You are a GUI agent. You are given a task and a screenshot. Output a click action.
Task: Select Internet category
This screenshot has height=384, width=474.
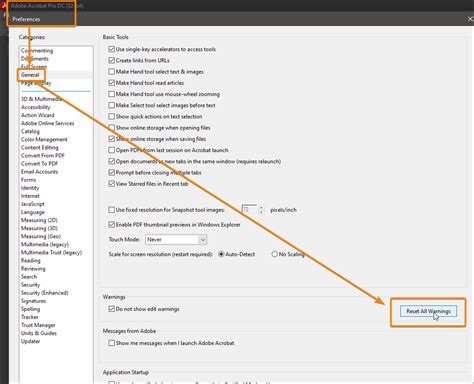pyautogui.click(x=30, y=196)
